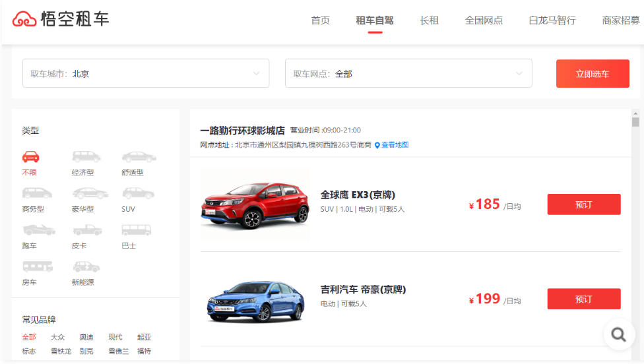
Task: Click the floating search magnifier icon
Action: [x=618, y=334]
